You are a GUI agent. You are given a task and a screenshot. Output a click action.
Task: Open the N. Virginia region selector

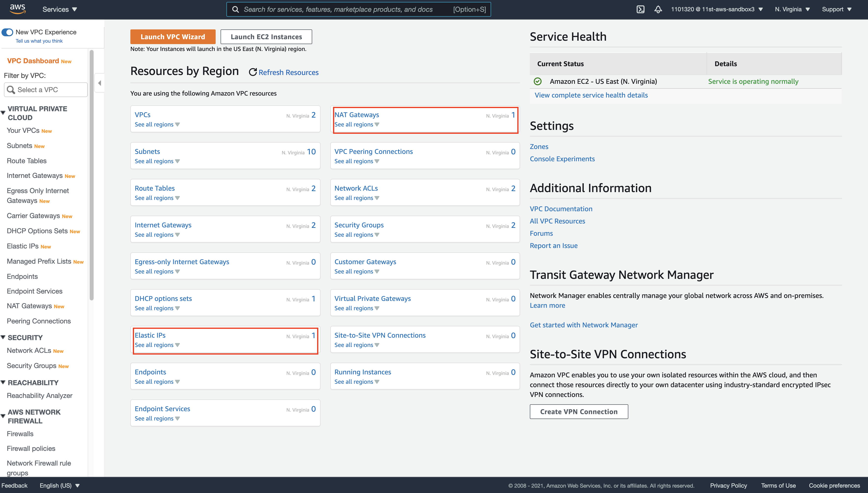click(792, 10)
